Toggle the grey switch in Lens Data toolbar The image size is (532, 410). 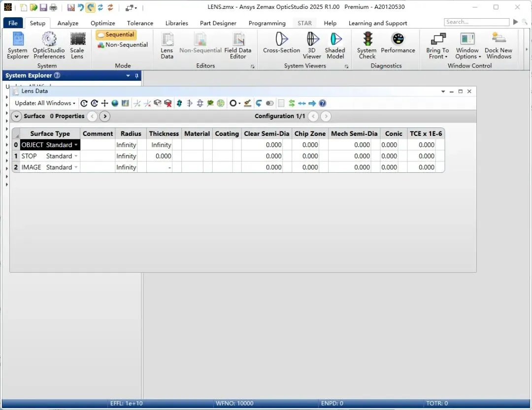(269, 103)
